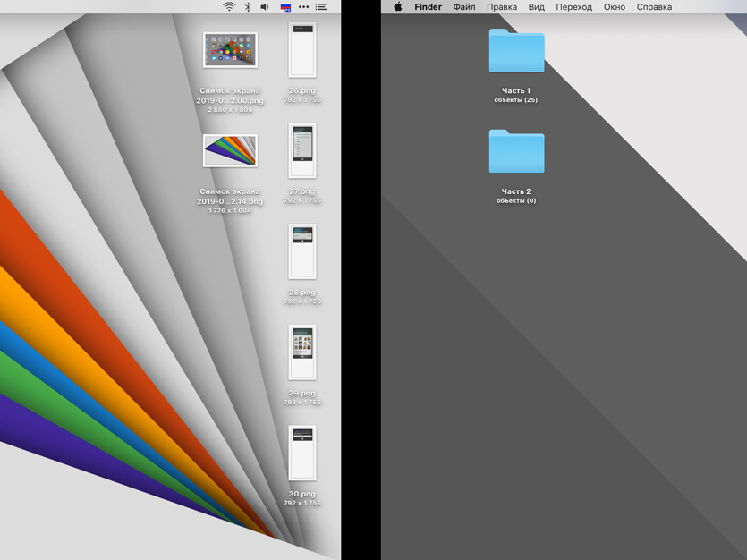747x560 pixels.
Task: Select the 29.png file thumbnail
Action: point(302,353)
